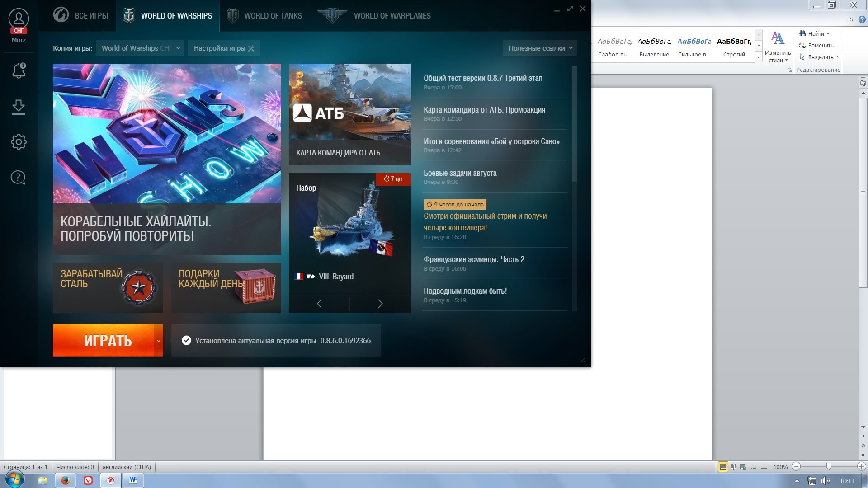Open the Murz account profile icon
This screenshot has width=868, height=488.
coord(19,19)
